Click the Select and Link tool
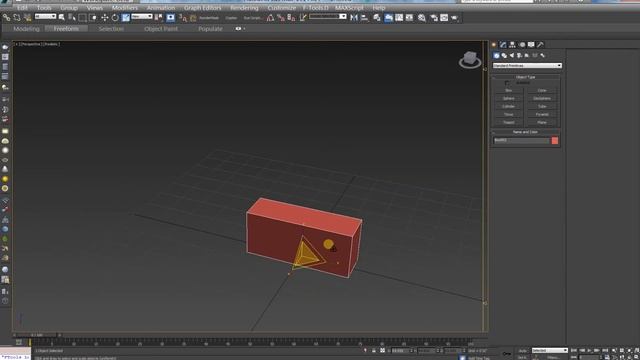 coord(6,17)
